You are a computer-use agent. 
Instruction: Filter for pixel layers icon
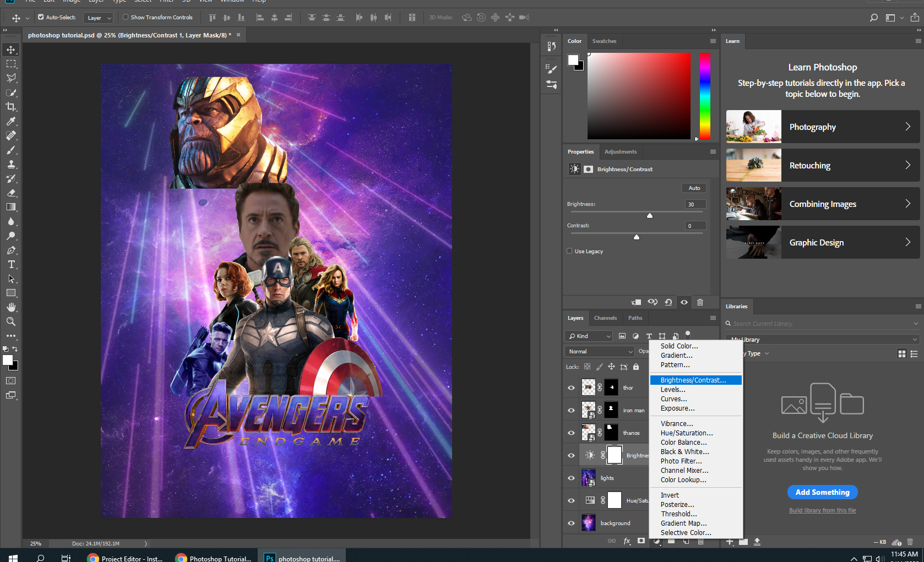click(622, 336)
